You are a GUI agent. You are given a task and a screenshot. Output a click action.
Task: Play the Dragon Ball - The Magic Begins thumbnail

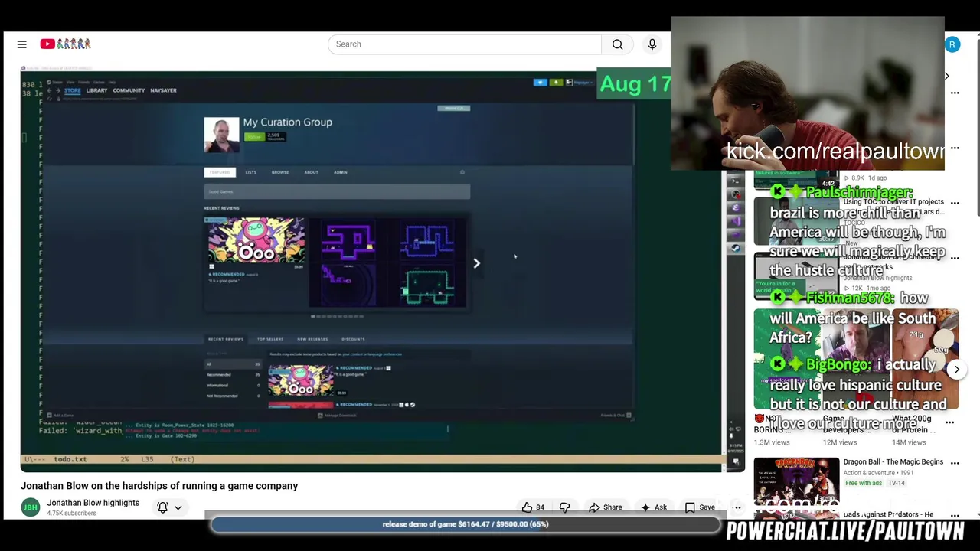point(796,481)
